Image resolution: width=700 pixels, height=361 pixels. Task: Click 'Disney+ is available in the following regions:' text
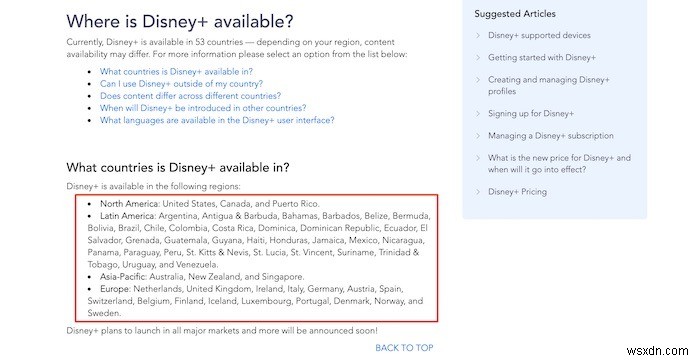(x=153, y=187)
